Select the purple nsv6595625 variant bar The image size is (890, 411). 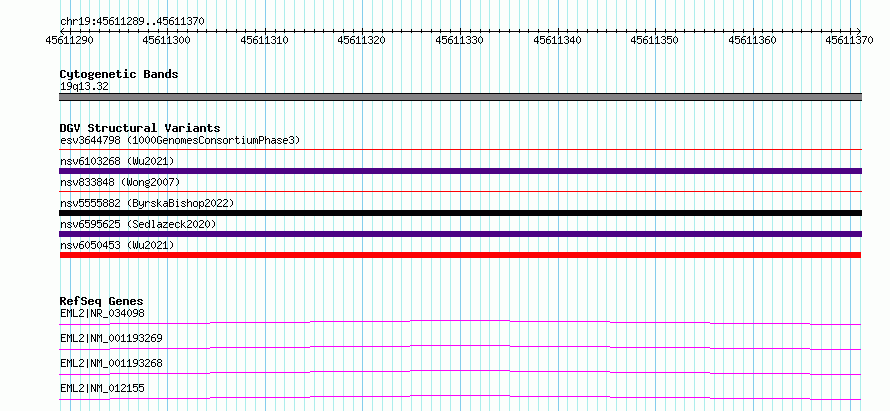coord(460,234)
